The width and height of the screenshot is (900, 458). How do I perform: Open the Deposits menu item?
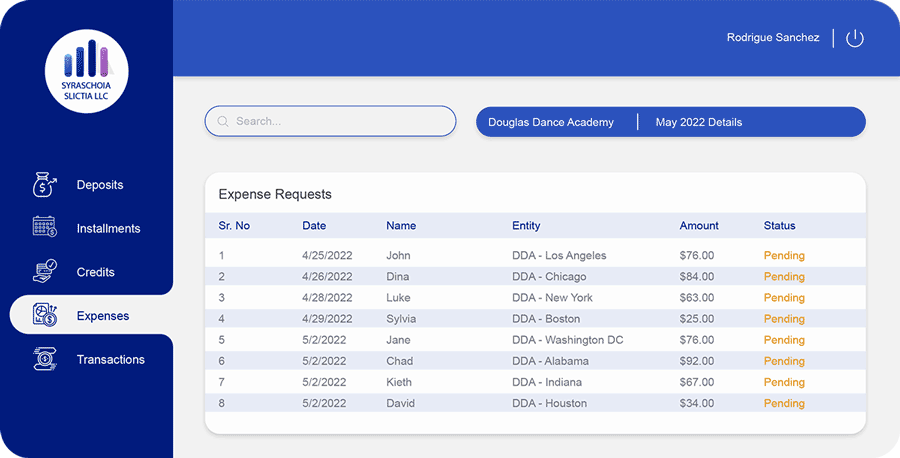point(100,185)
